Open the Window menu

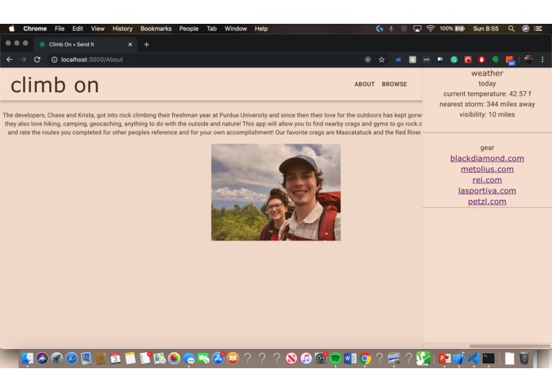236,29
